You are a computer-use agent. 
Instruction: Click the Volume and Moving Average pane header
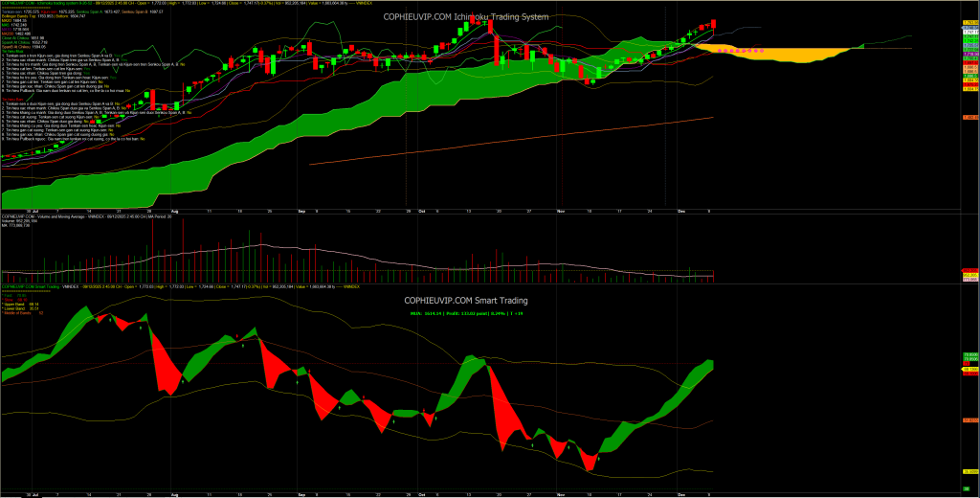57,217
